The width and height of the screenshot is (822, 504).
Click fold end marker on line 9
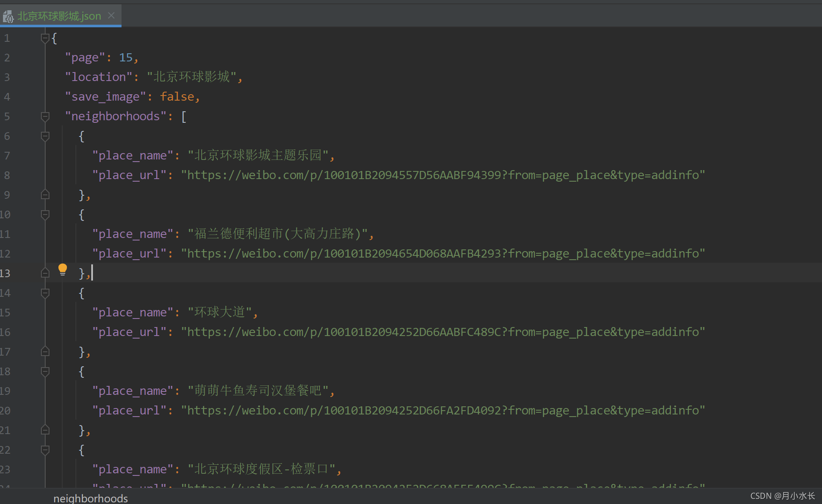coord(45,195)
